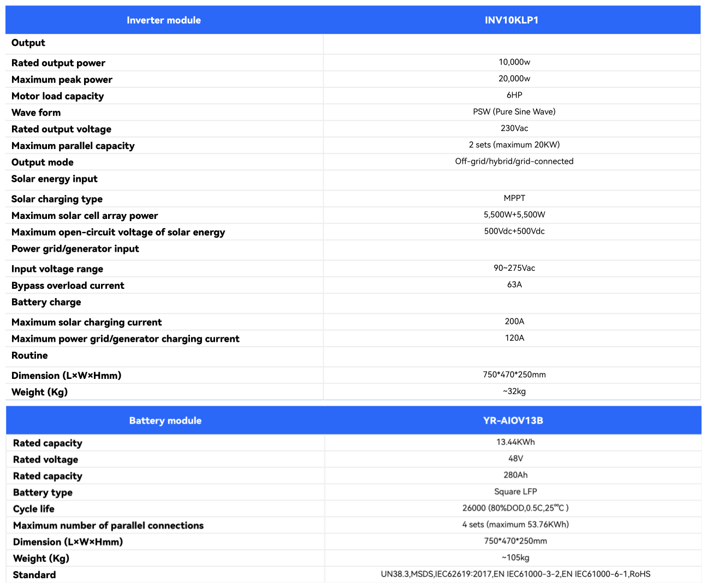
Task: Select the YR-AIOV13B model header
Action: point(513,420)
